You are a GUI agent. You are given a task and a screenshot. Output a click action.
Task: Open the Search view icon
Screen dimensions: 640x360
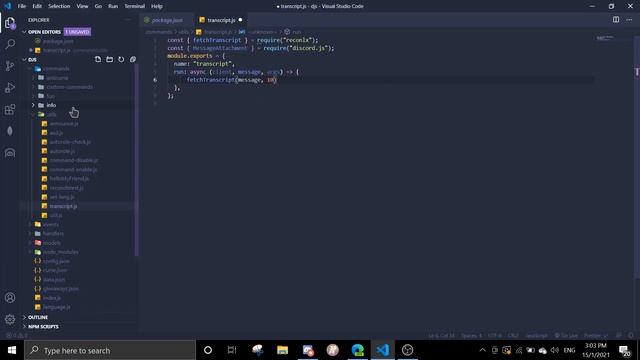[x=10, y=44]
